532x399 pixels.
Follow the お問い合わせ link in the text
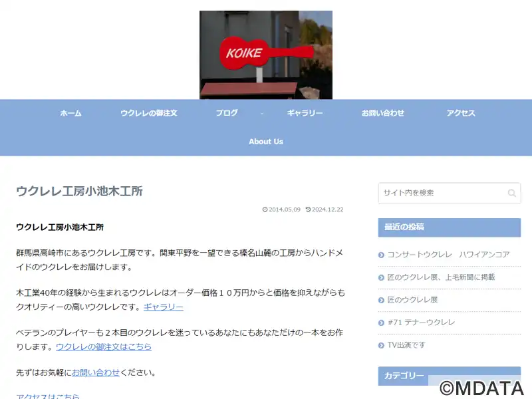[96, 372]
